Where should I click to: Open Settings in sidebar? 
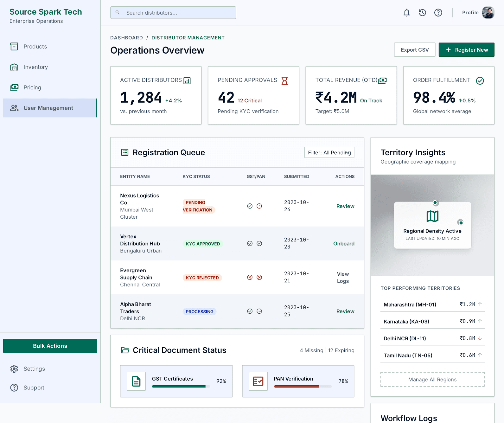[x=50, y=369]
